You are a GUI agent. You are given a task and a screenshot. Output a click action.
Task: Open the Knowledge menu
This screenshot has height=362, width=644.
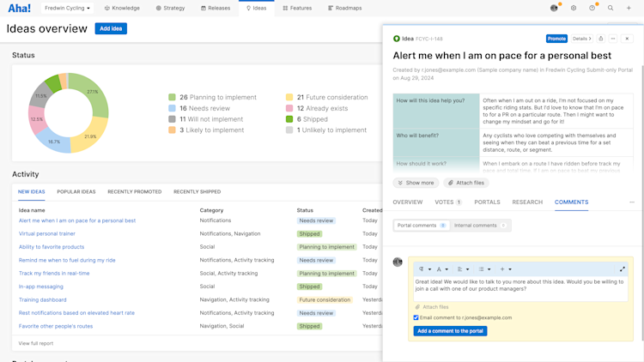click(122, 8)
